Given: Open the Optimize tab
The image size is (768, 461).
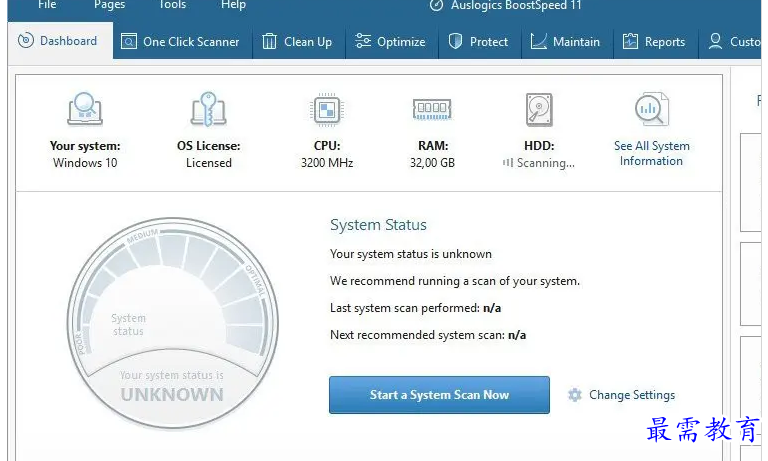Looking at the screenshot, I should 391,42.
